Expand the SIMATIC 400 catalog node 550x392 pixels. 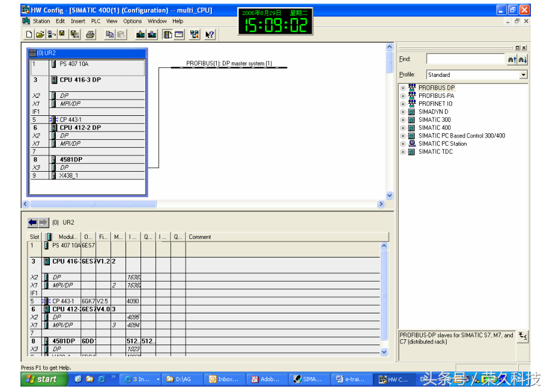403,128
